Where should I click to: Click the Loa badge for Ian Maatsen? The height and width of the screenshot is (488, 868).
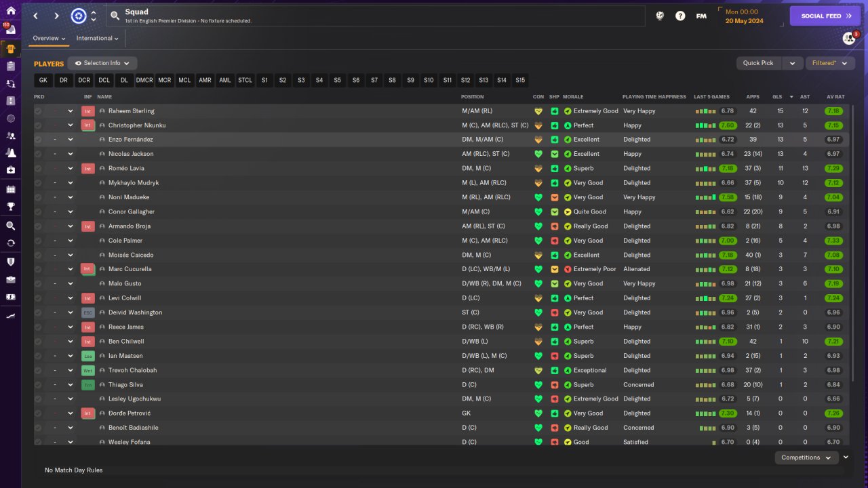(87, 356)
